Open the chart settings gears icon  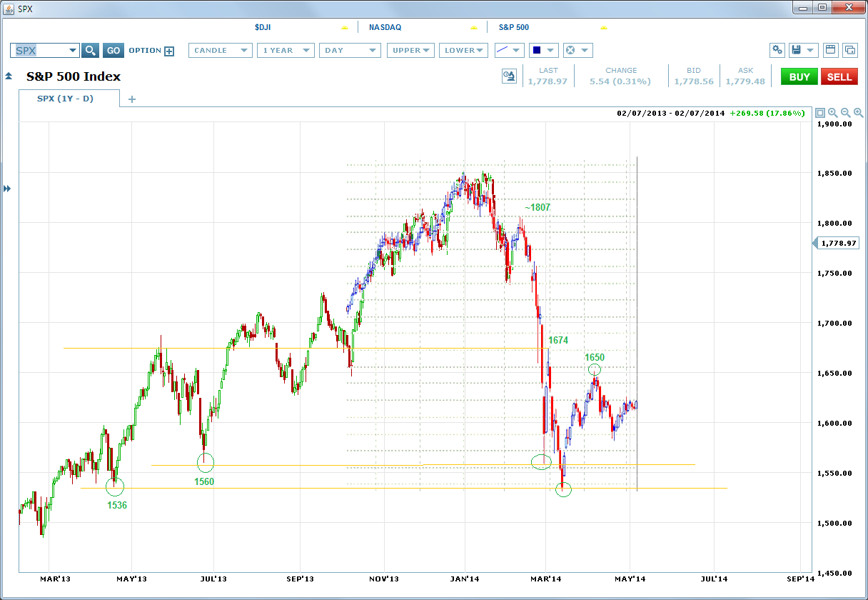tap(777, 50)
